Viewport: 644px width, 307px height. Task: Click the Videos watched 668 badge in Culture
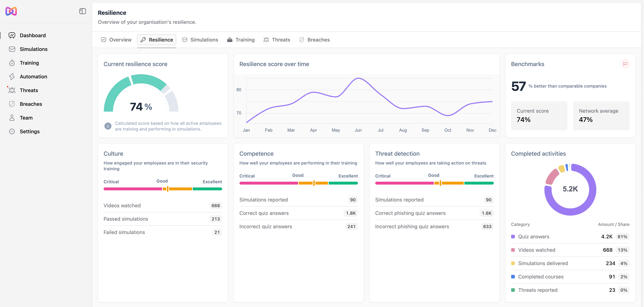215,206
